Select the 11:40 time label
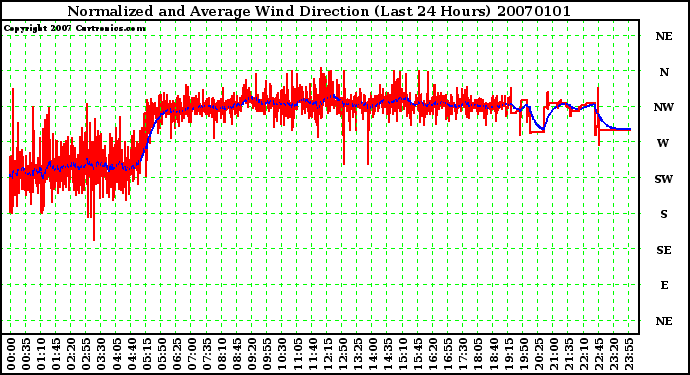Image resolution: width=690 pixels, height=375 pixels. (x=312, y=354)
